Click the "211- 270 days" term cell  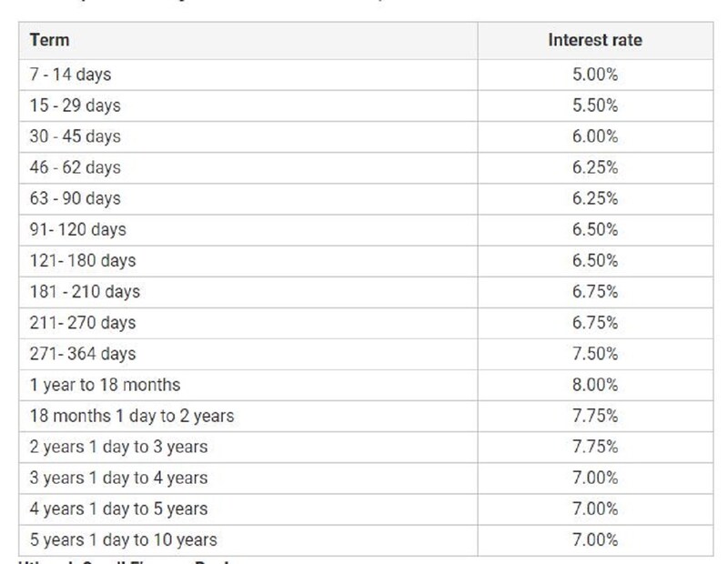[82, 323]
